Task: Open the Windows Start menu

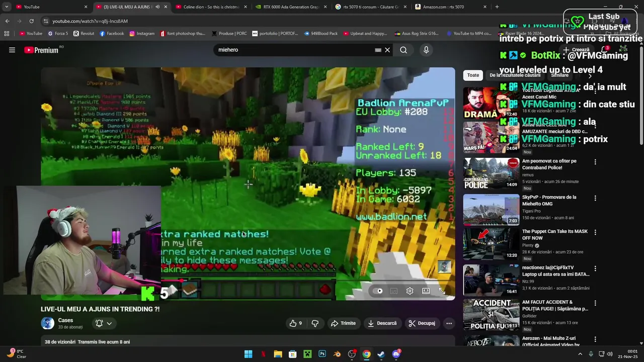Action: (x=249, y=354)
